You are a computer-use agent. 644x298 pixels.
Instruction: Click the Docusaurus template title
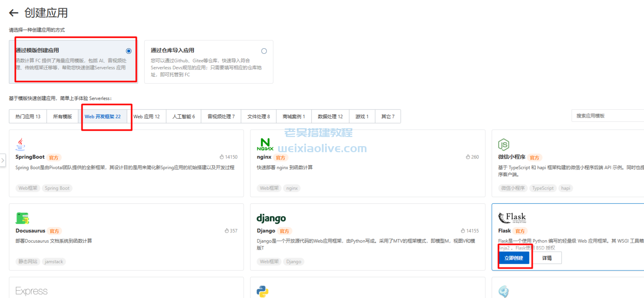click(x=30, y=231)
